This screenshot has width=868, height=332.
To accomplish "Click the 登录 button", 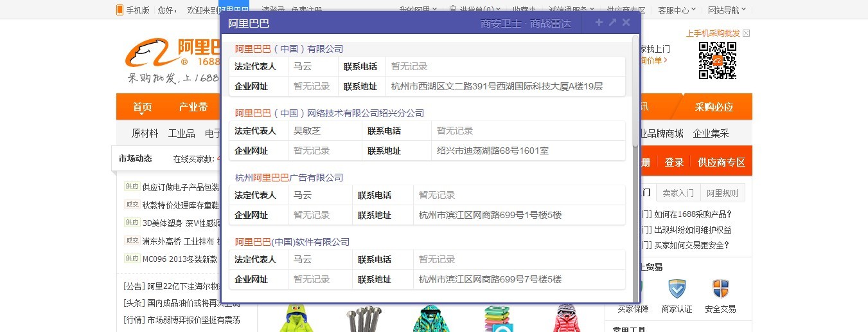I will 674,163.
